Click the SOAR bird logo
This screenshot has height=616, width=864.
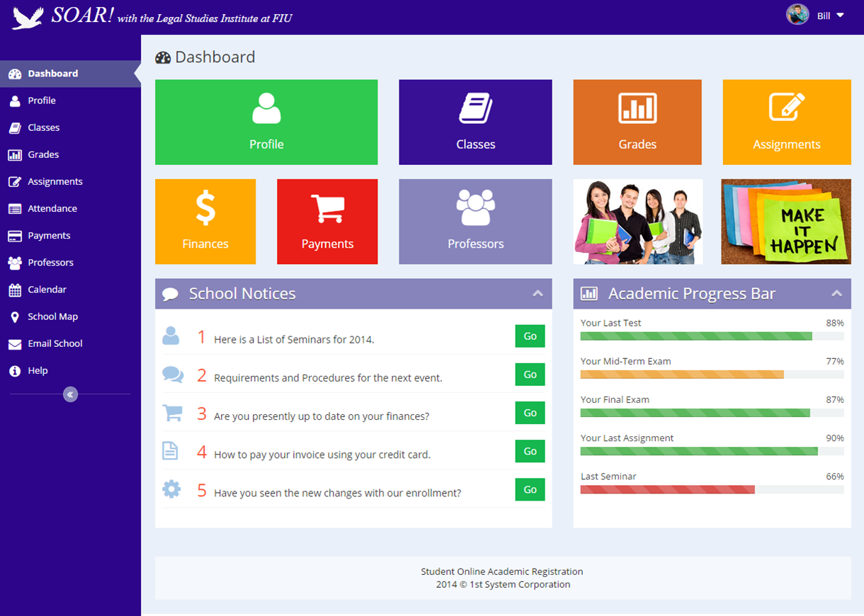click(28, 17)
